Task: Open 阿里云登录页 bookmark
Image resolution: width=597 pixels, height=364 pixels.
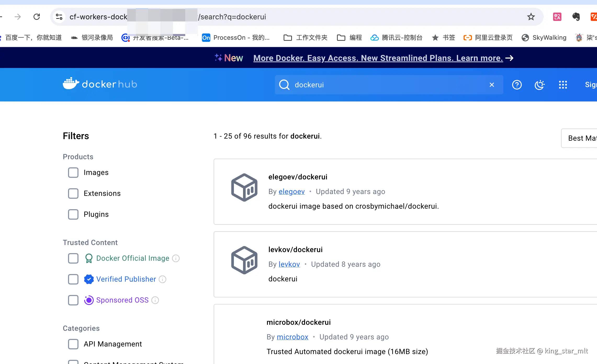Action: tap(488, 38)
